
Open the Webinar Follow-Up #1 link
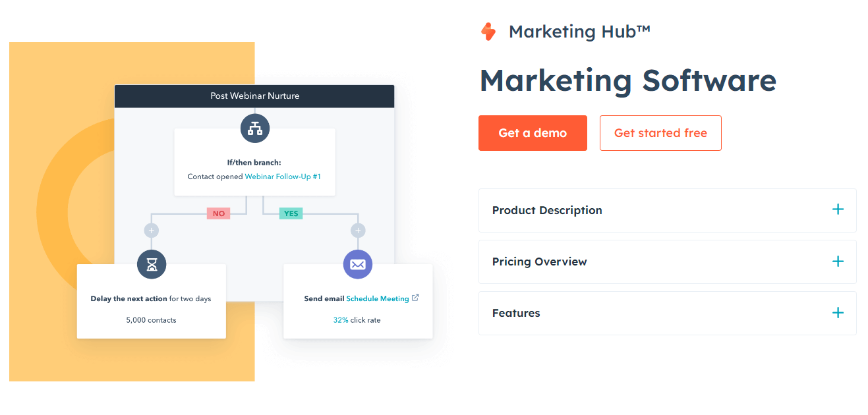[x=283, y=177]
